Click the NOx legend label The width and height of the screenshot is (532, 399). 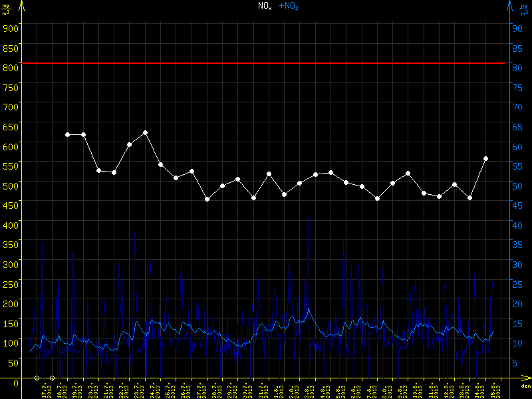(265, 6)
